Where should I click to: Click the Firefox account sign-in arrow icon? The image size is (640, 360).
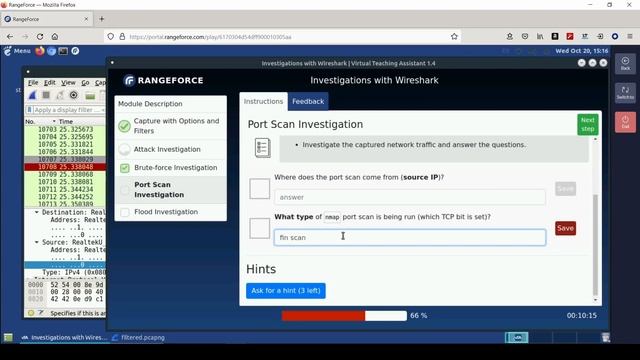[600, 37]
